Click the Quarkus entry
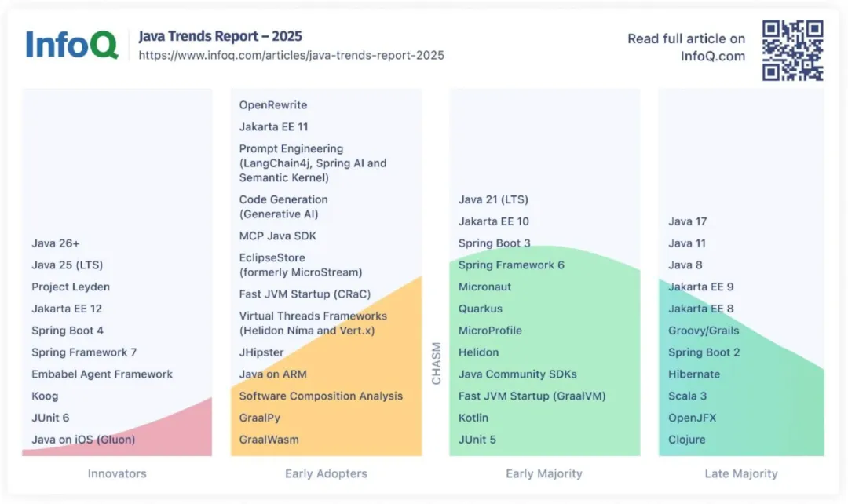The height and width of the screenshot is (504, 848). pos(481,309)
